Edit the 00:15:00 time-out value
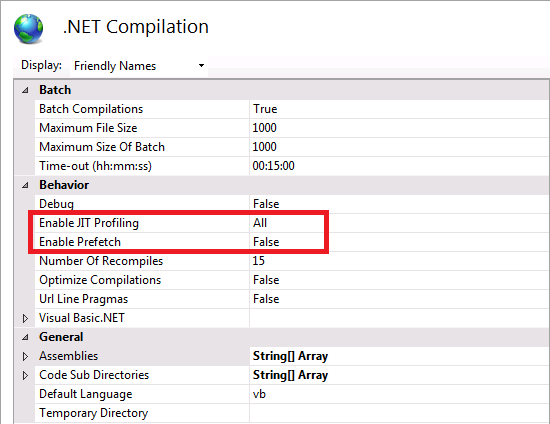 274,166
